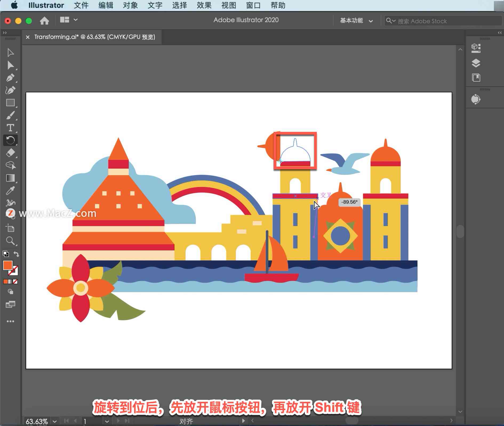
Task: Pick the Type tool
Action: pyautogui.click(x=10, y=128)
